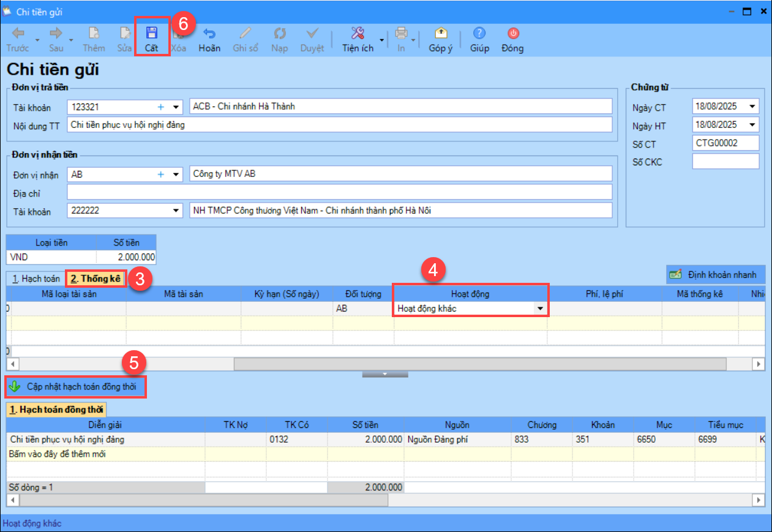This screenshot has height=532, width=772.
Task: Click the Nạp (reload) toolbar icon
Action: click(x=279, y=34)
